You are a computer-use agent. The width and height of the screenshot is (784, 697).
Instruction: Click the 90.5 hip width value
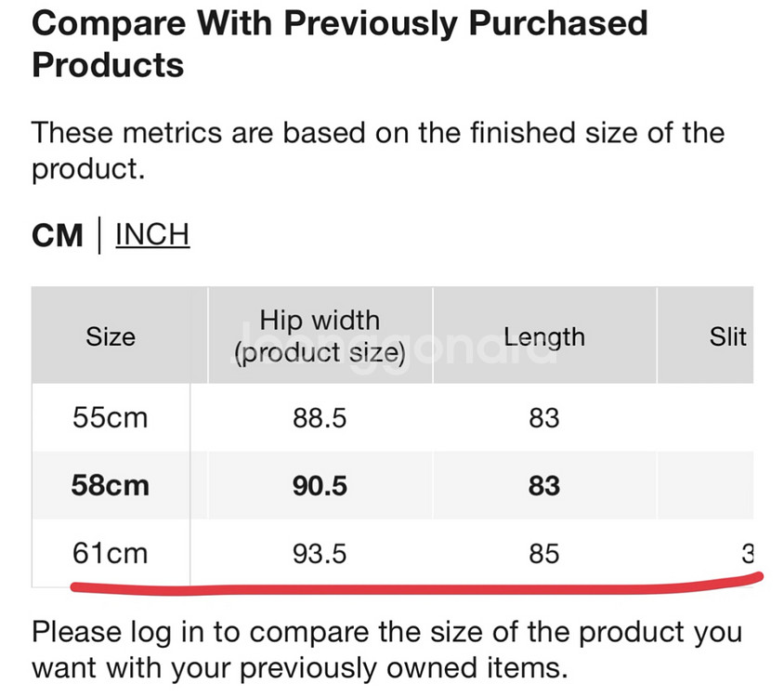pyautogui.click(x=320, y=486)
